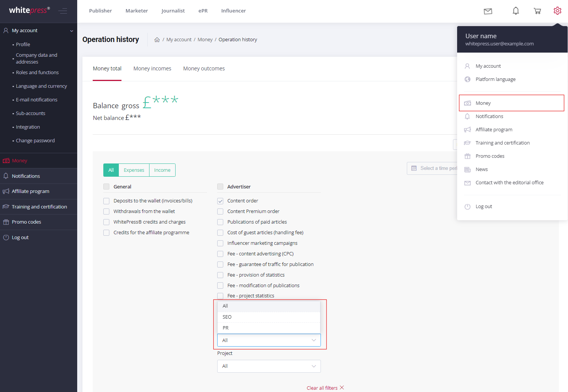Image resolution: width=568 pixels, height=392 pixels.
Task: Select the All filter button
Action: tap(111, 170)
